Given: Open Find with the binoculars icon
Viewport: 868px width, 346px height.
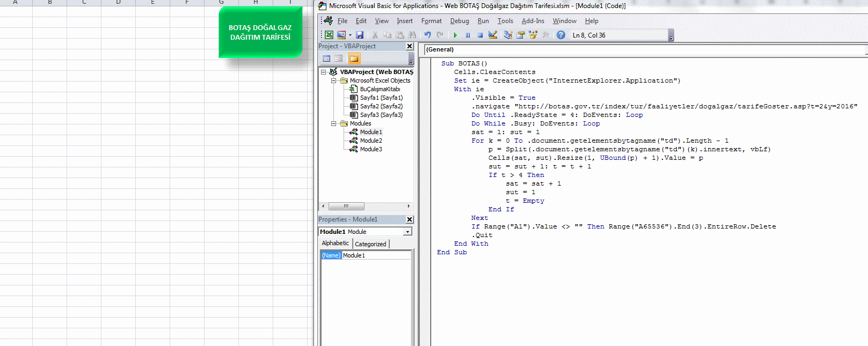Looking at the screenshot, I should tap(412, 35).
